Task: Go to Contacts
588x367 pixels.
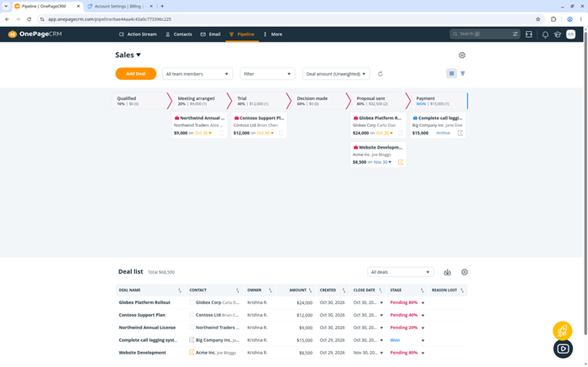Action: (x=179, y=34)
